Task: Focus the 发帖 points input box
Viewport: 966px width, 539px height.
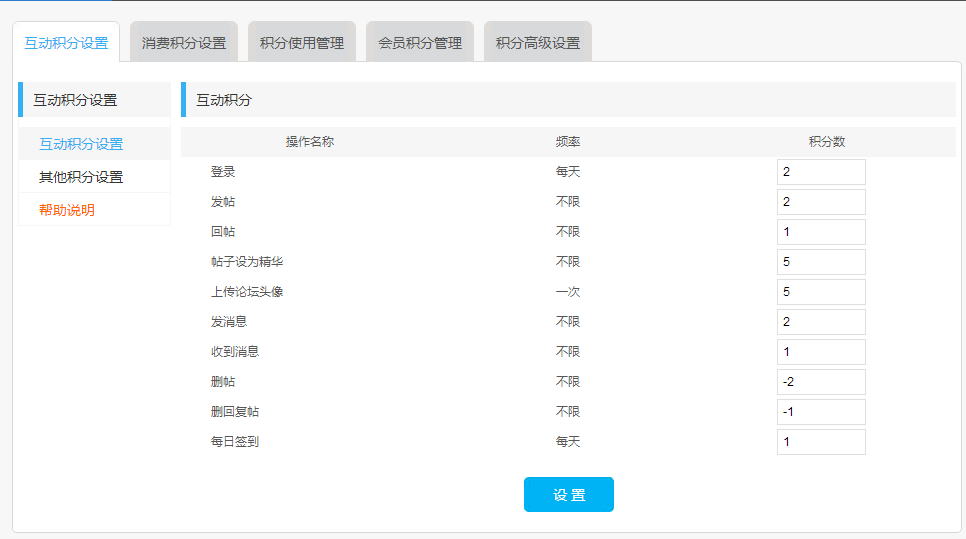Action: click(821, 202)
